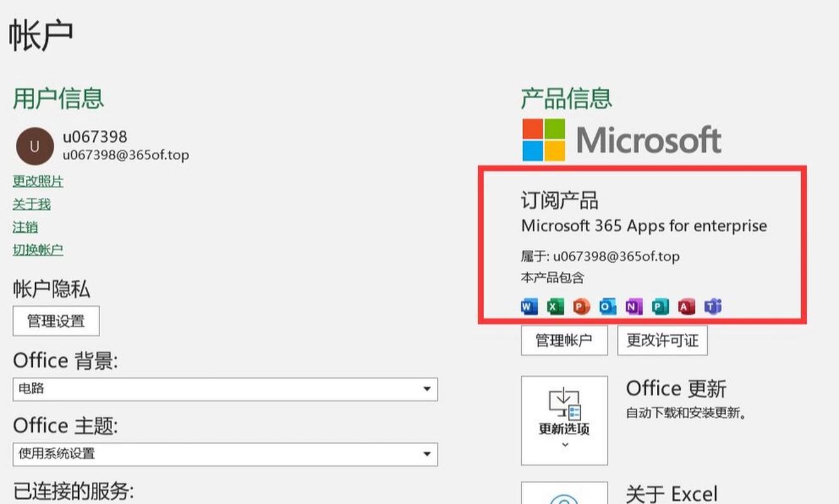Click the 更改照片 link
This screenshot has height=504, width=839.
click(x=38, y=181)
